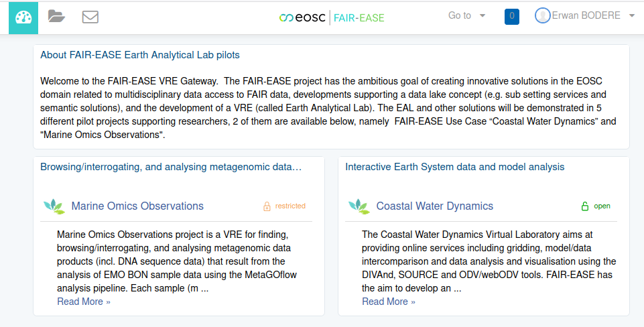
Task: Click the orange restricted lock icon
Action: tap(267, 206)
